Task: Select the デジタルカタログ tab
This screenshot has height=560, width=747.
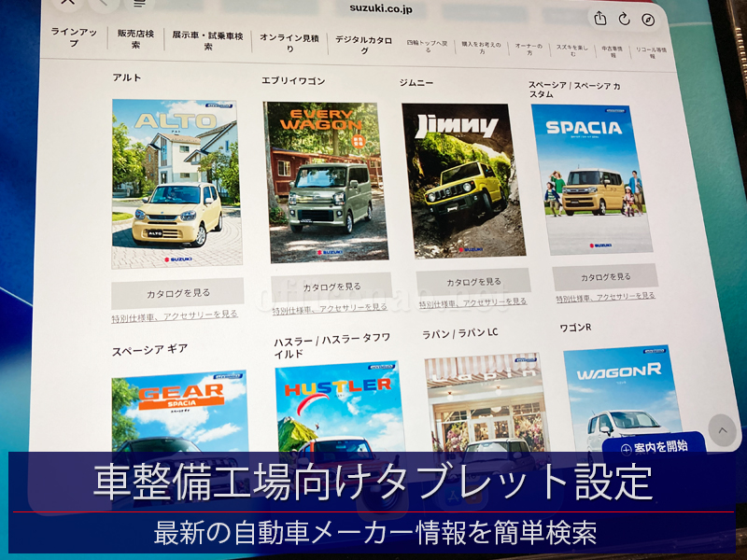Action: [x=365, y=46]
